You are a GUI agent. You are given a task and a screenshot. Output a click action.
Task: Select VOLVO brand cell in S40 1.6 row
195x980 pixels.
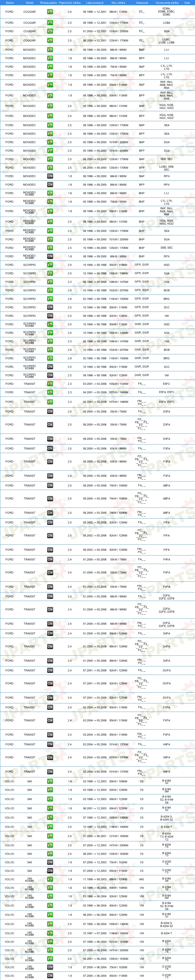point(9,781)
